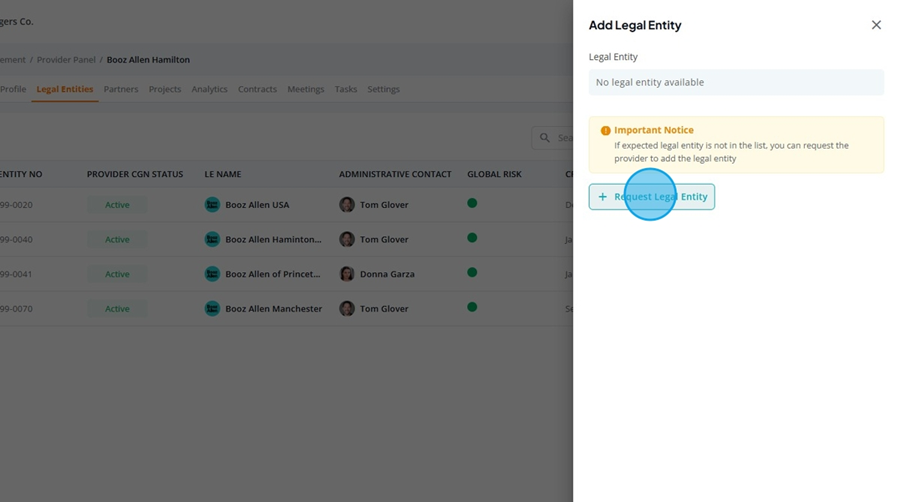Screen dimensions: 900x502
Task: Go to the Meetings tab
Action: pos(305,89)
